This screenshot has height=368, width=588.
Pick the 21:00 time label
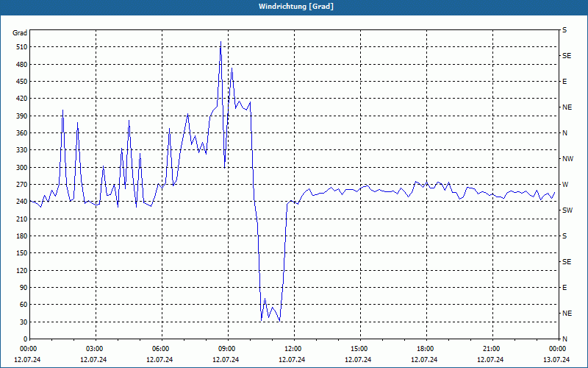[492, 349]
